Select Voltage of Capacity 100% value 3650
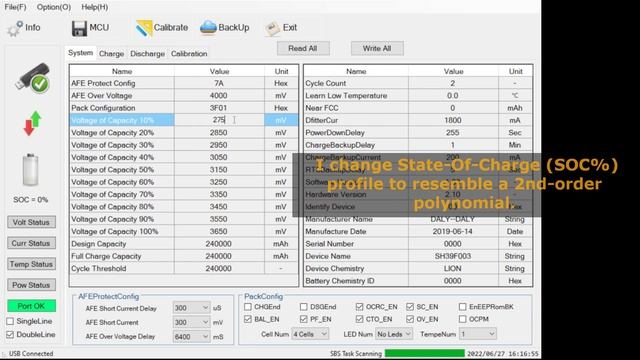 pos(219,231)
